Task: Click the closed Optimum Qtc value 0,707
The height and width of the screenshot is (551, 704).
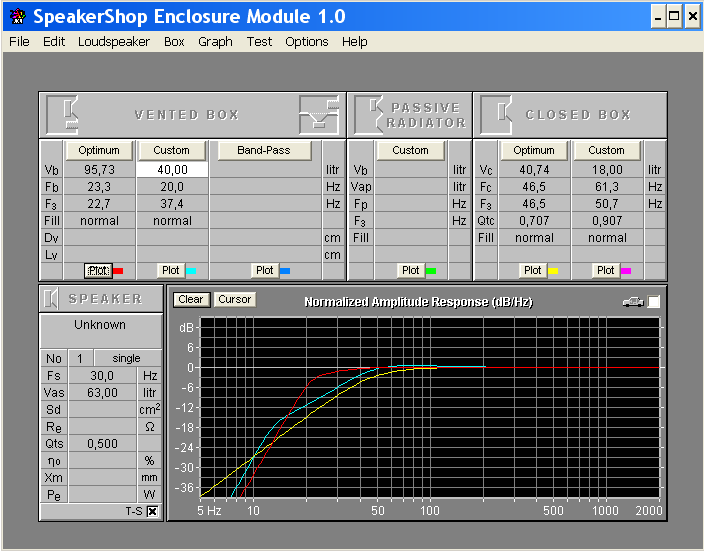Action: [534, 221]
